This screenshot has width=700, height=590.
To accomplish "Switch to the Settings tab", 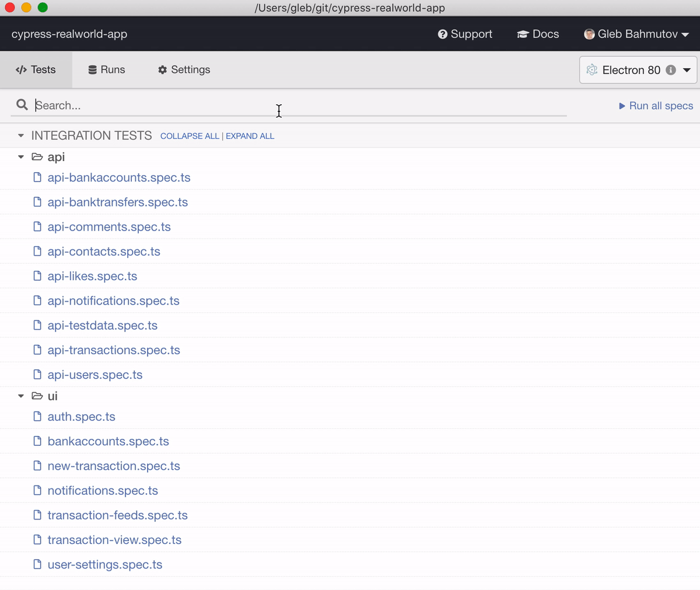I will click(x=183, y=69).
